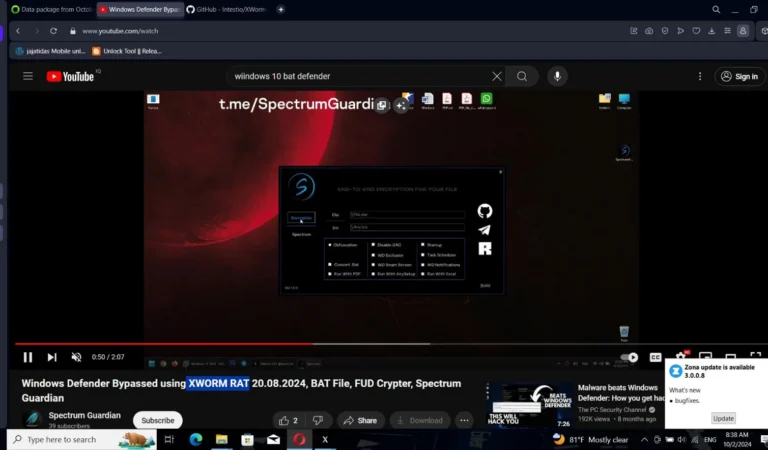This screenshot has height=450, width=768.
Task: Switch to the GitHub XWorm tab
Action: coord(226,9)
